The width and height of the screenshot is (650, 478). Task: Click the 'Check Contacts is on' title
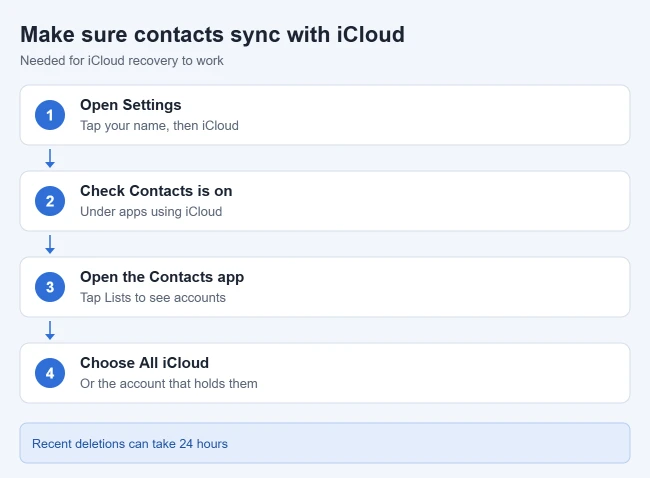tap(156, 191)
